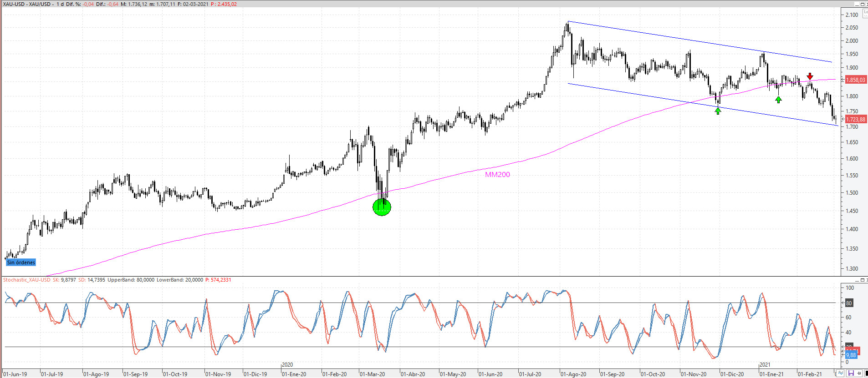This screenshot has height=378, width=868.
Task: Select the MM200 moving average label
Action: click(497, 175)
